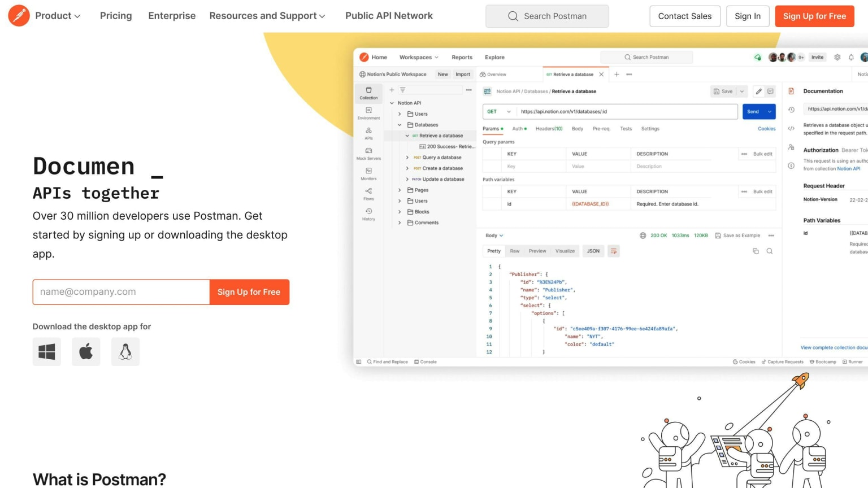
Task: Select the Create a database request
Action: [439, 168]
